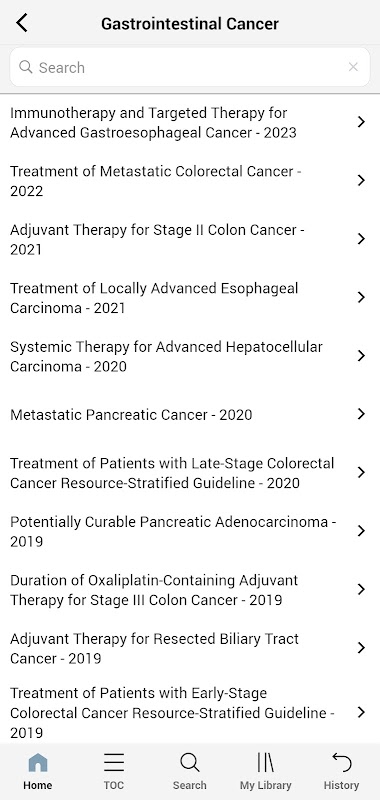
Task: Open Duration of Oxaliplatin-Containing Adjuvant Therapy entry
Action: tap(190, 589)
